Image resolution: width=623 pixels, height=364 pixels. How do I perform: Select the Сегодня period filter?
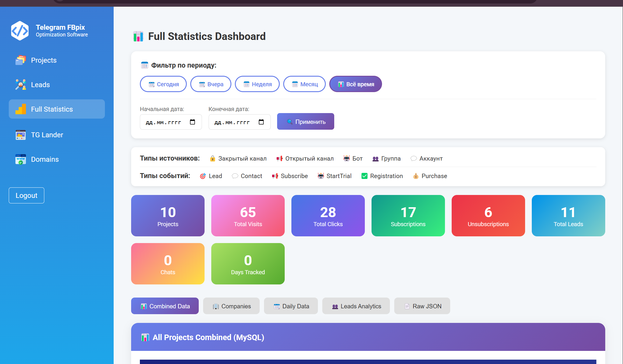[x=163, y=84]
